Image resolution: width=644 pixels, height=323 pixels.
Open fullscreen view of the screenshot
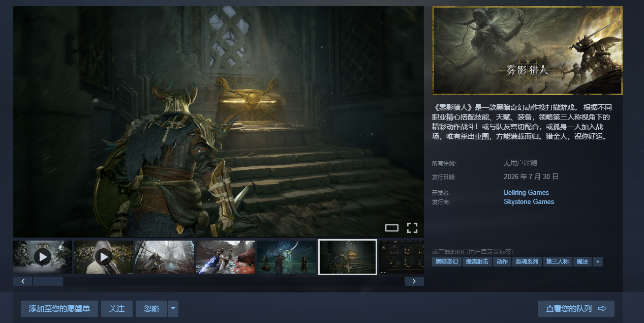pyautogui.click(x=412, y=228)
